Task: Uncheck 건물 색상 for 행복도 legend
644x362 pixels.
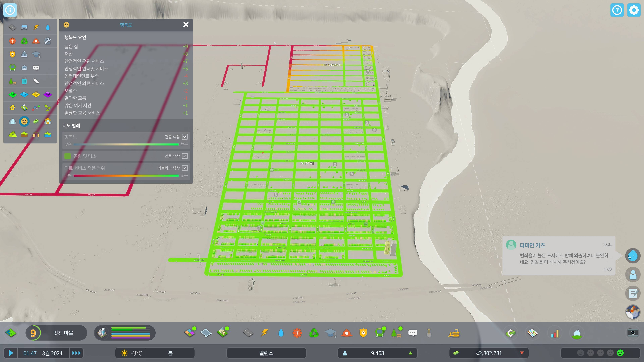Action: [x=185, y=137]
